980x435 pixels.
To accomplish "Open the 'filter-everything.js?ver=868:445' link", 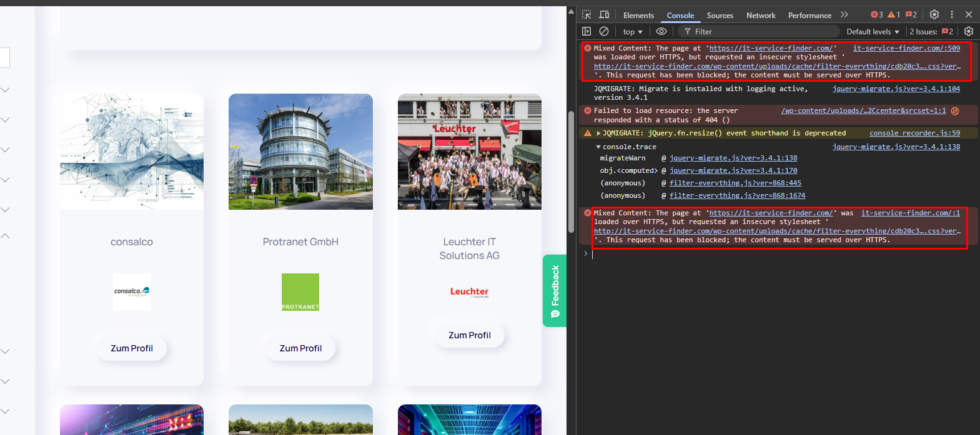I will [x=735, y=183].
